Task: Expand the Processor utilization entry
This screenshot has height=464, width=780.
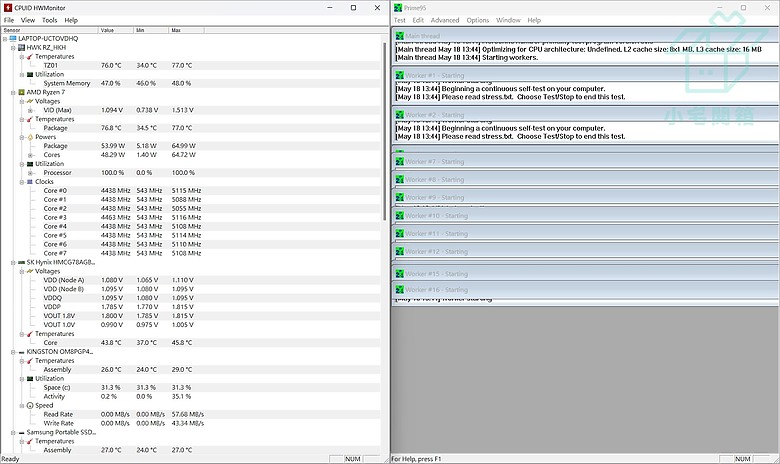Action: (30, 173)
